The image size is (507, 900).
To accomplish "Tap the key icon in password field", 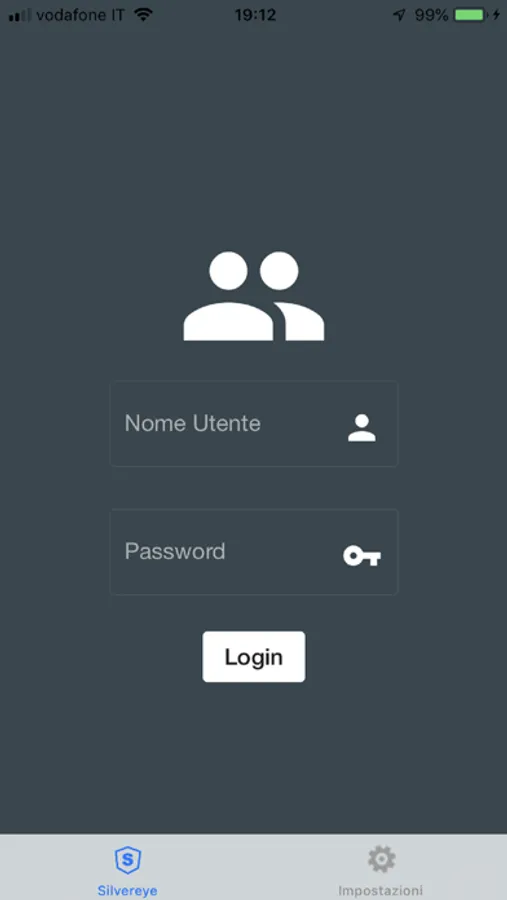I will point(362,556).
